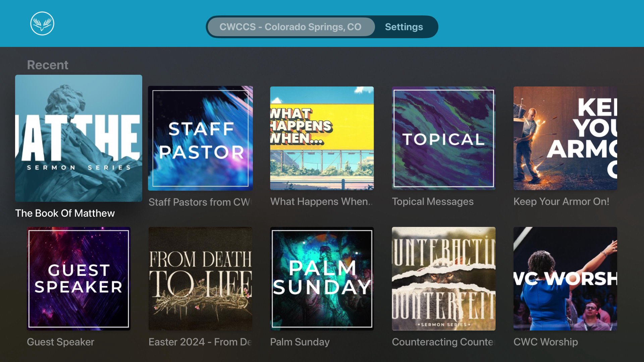
Task: Open the CWC Worship thumbnail
Action: (565, 279)
